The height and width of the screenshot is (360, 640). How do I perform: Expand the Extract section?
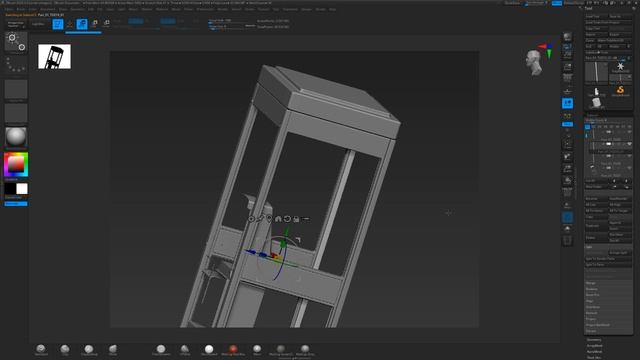pos(608,331)
